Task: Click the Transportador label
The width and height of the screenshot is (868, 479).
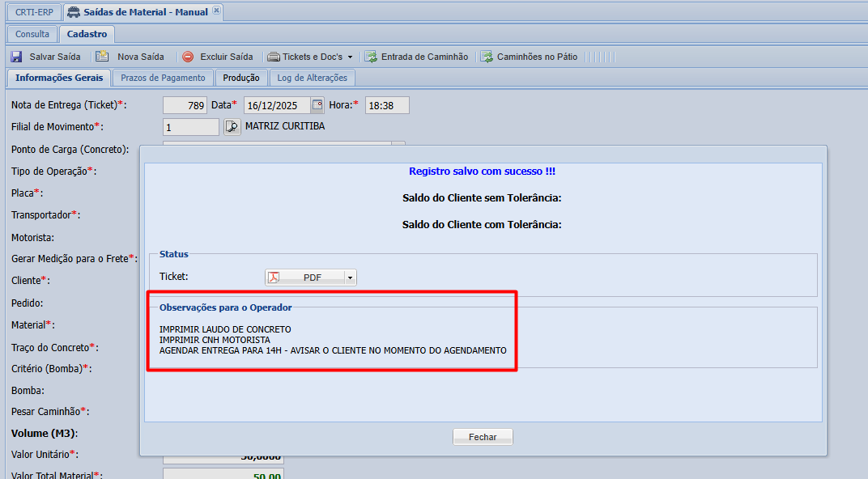Action: click(x=46, y=214)
